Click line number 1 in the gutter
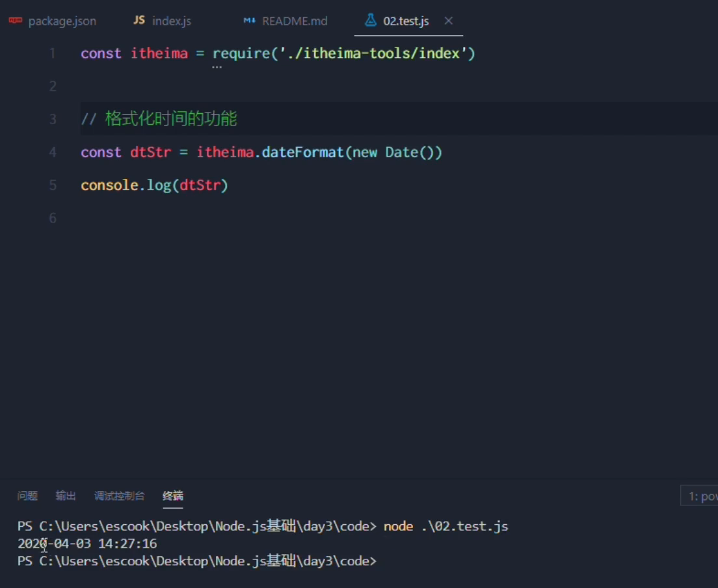This screenshot has height=588, width=718. point(53,53)
